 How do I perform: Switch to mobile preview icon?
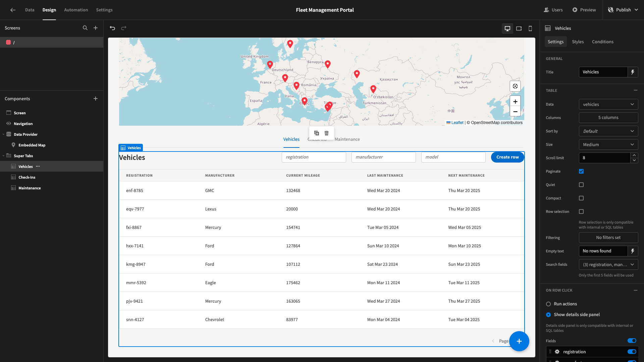click(x=530, y=28)
